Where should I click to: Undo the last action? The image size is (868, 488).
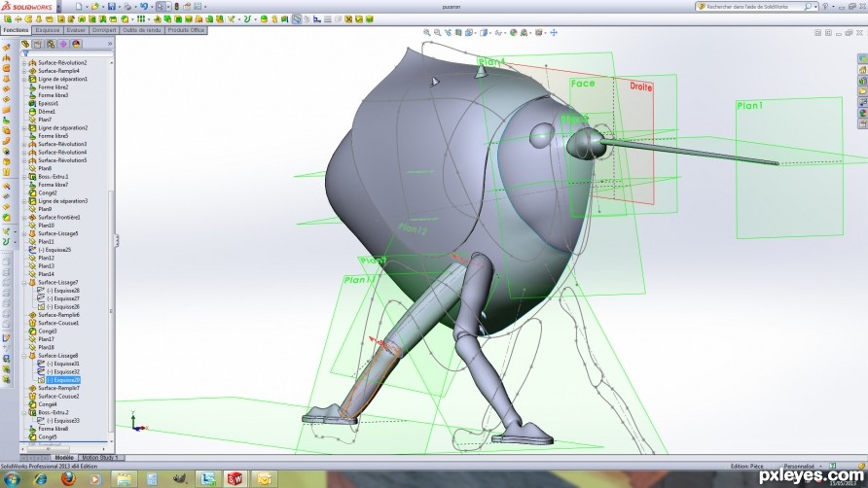pos(144,7)
